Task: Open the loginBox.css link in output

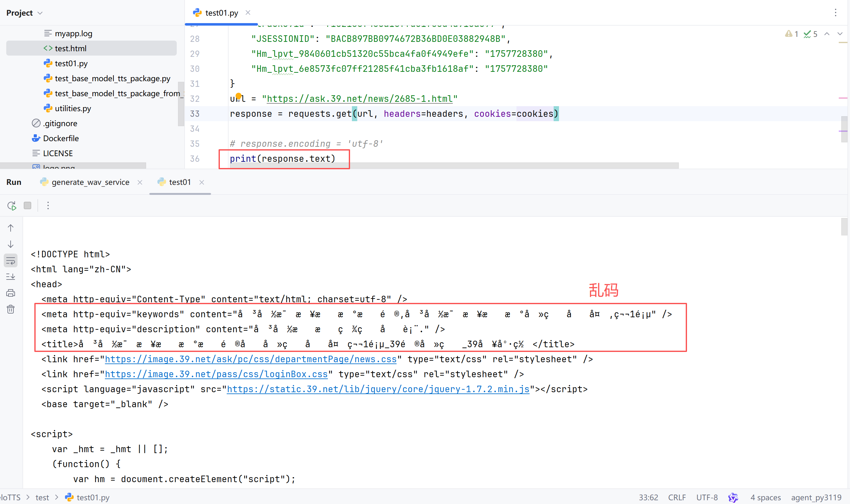Action: tap(216, 374)
